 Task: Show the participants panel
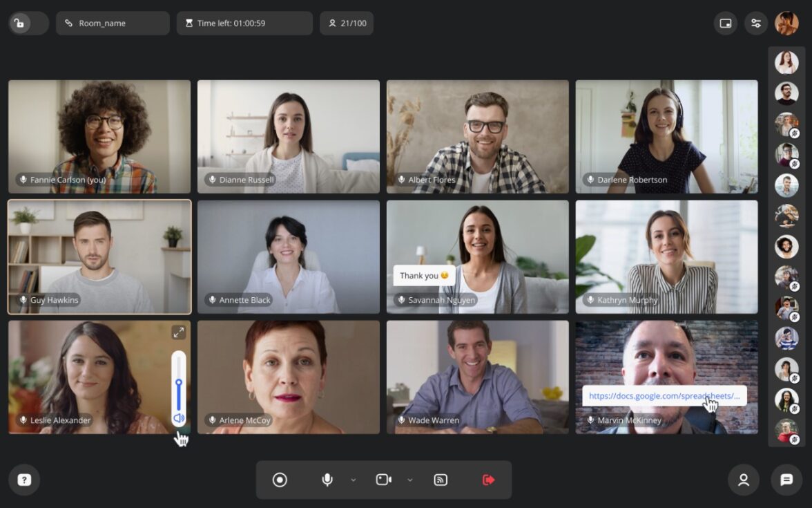point(744,480)
